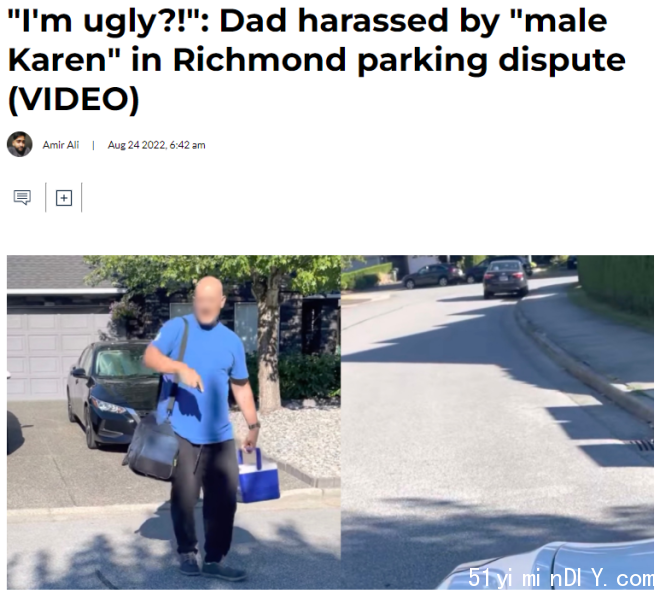Image resolution: width=660 pixels, height=594 pixels.
Task: Open author Amir Ali's avatar photo
Action: (x=20, y=144)
